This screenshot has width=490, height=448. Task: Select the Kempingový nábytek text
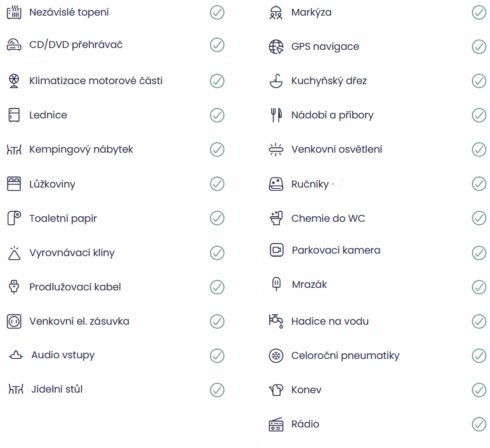(81, 149)
